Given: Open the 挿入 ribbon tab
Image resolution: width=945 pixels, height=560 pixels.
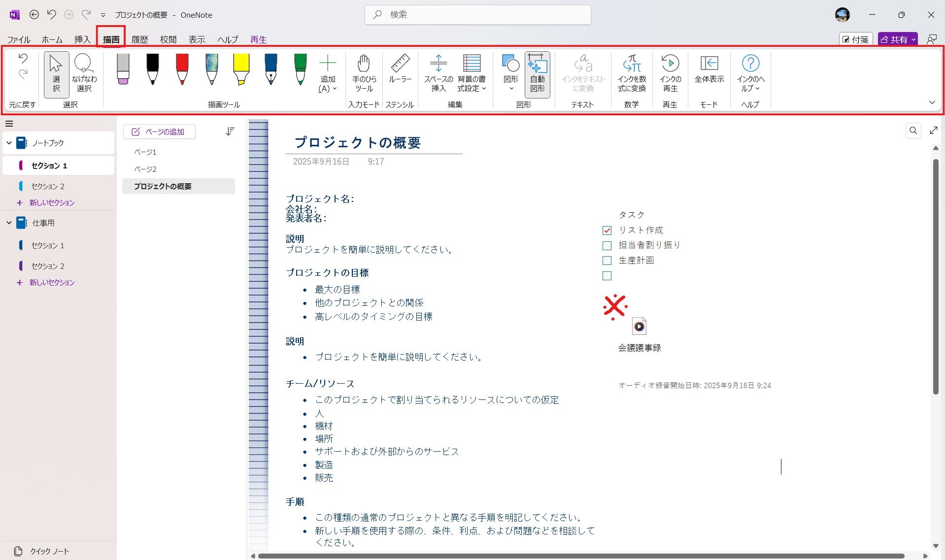Looking at the screenshot, I should 82,39.
